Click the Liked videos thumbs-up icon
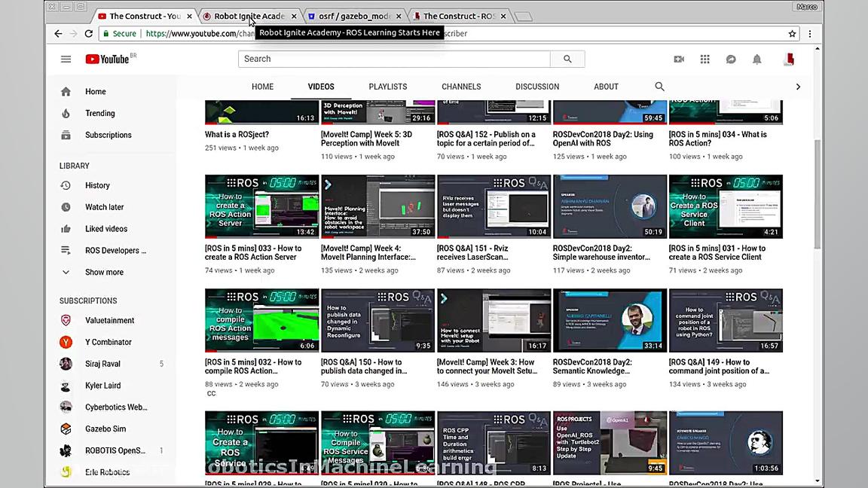 pos(66,228)
